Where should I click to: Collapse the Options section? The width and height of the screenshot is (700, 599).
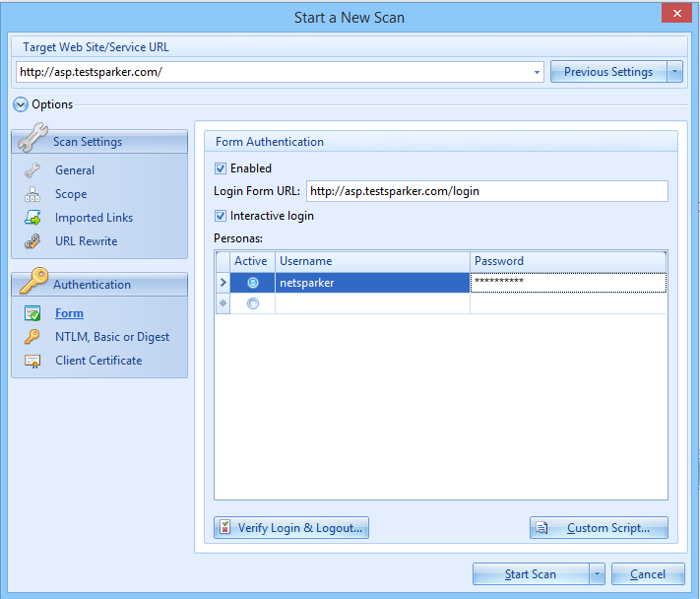tap(21, 104)
